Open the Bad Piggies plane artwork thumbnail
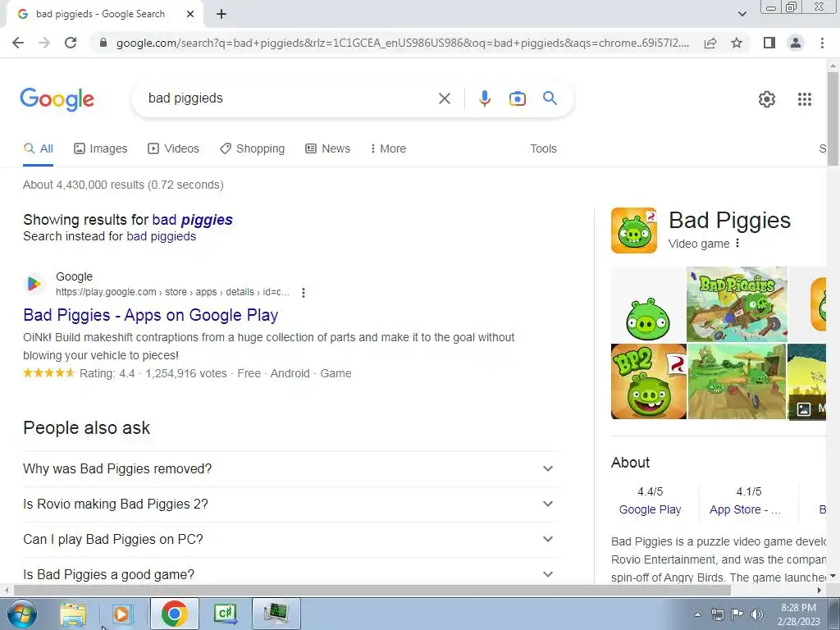This screenshot has height=630, width=840. (737, 304)
